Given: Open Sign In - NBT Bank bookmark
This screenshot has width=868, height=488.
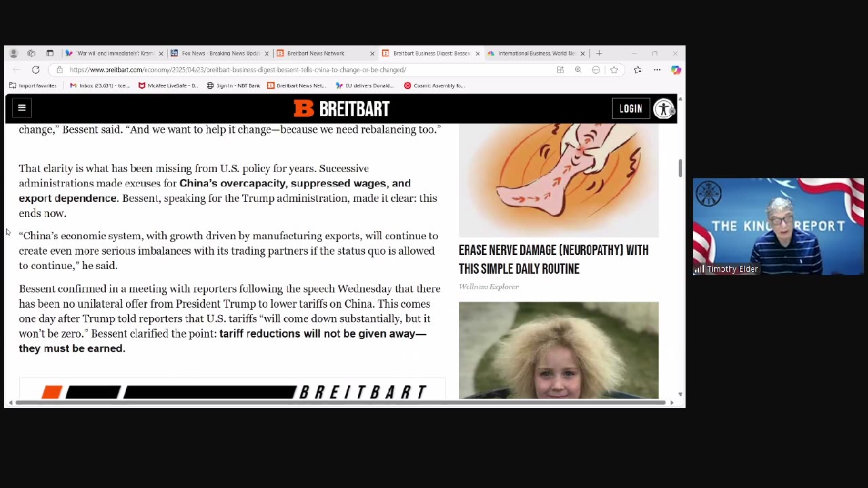Looking at the screenshot, I should 233,85.
